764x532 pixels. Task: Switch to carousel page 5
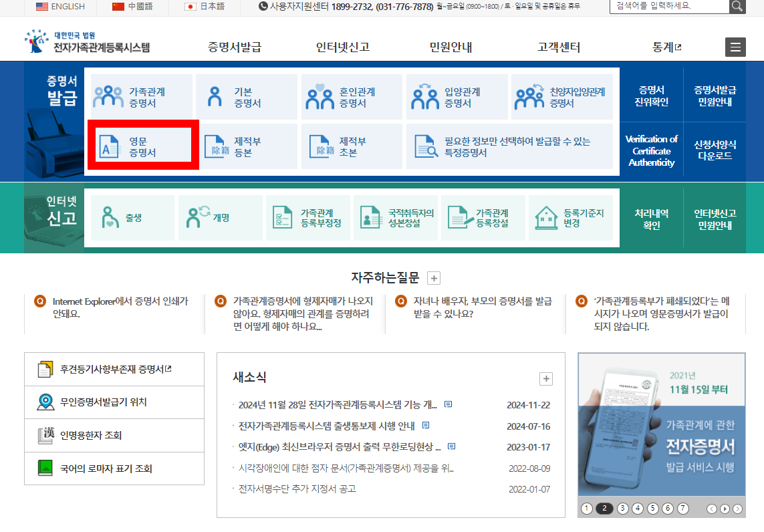click(x=652, y=509)
